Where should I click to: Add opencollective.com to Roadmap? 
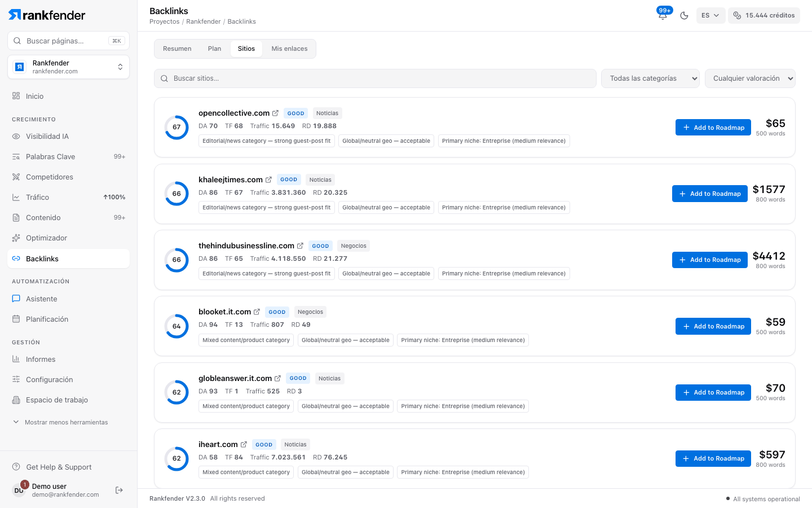pyautogui.click(x=713, y=128)
